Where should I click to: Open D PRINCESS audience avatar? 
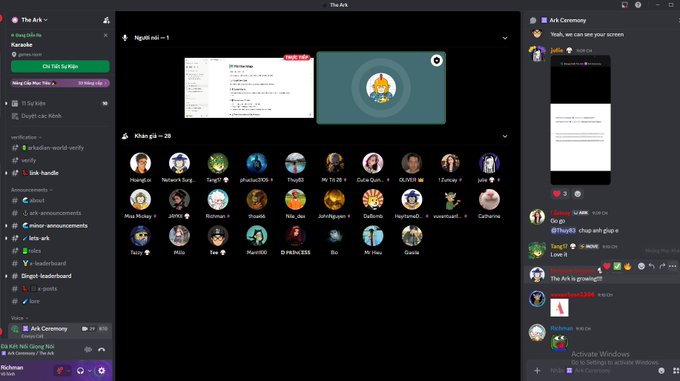pyautogui.click(x=295, y=236)
